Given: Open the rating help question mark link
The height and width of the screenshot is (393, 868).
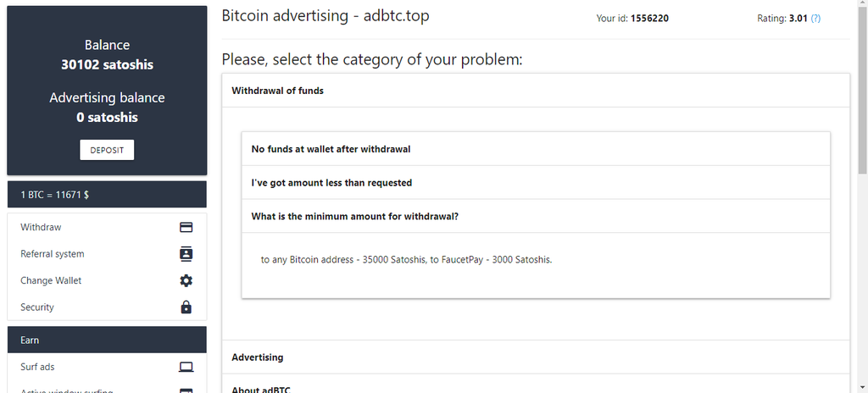Looking at the screenshot, I should 815,19.
